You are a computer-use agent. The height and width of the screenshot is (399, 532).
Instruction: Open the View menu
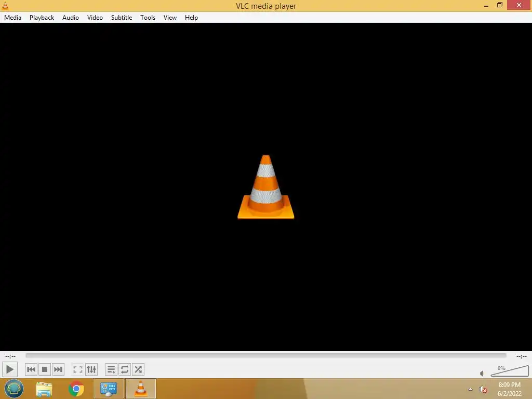[170, 18]
